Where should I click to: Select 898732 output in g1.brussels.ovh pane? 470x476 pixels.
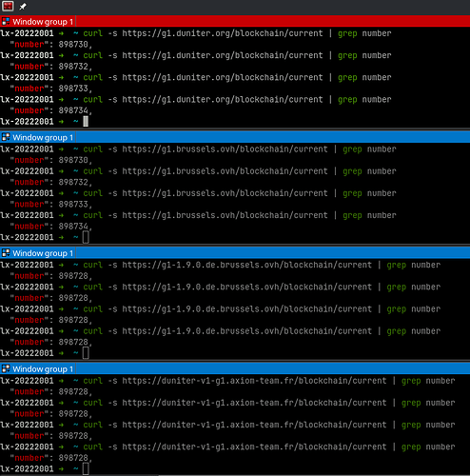pos(73,183)
